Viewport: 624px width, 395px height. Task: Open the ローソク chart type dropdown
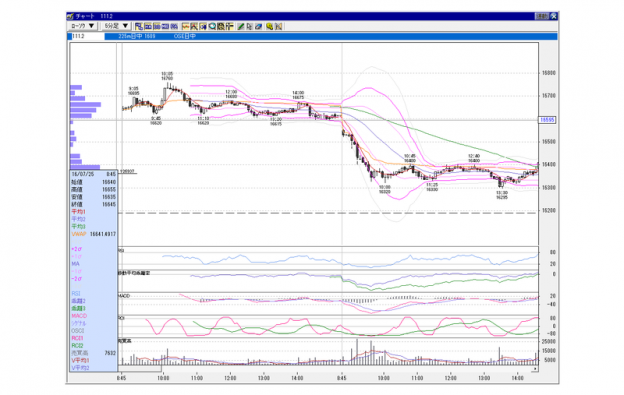[x=83, y=26]
